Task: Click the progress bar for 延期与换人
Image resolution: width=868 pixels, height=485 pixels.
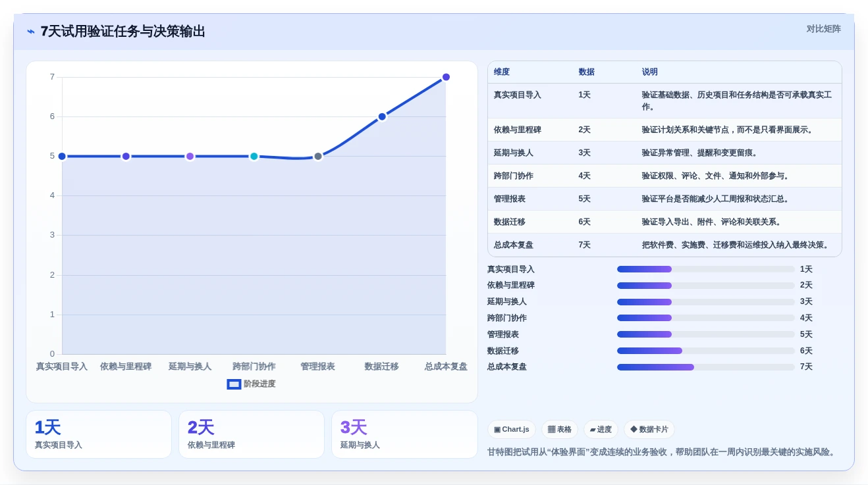Action: (x=705, y=302)
